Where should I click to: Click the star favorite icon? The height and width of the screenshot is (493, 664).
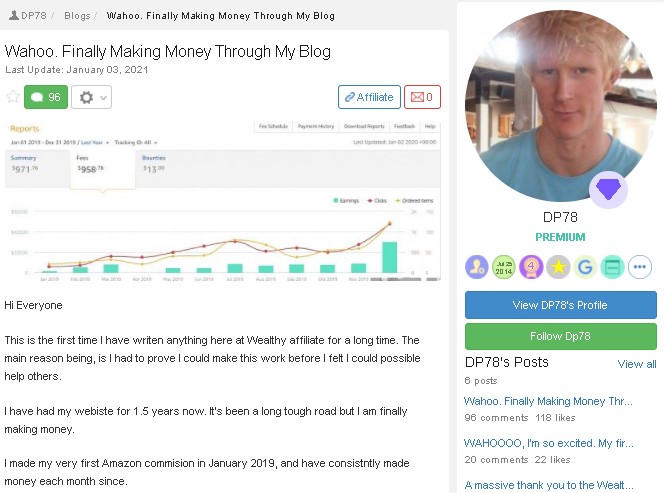13,97
